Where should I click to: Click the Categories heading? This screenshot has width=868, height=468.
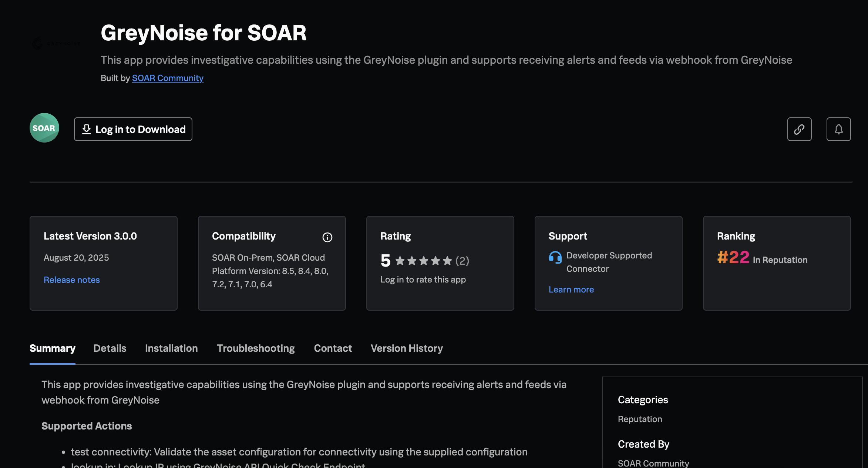coord(643,400)
